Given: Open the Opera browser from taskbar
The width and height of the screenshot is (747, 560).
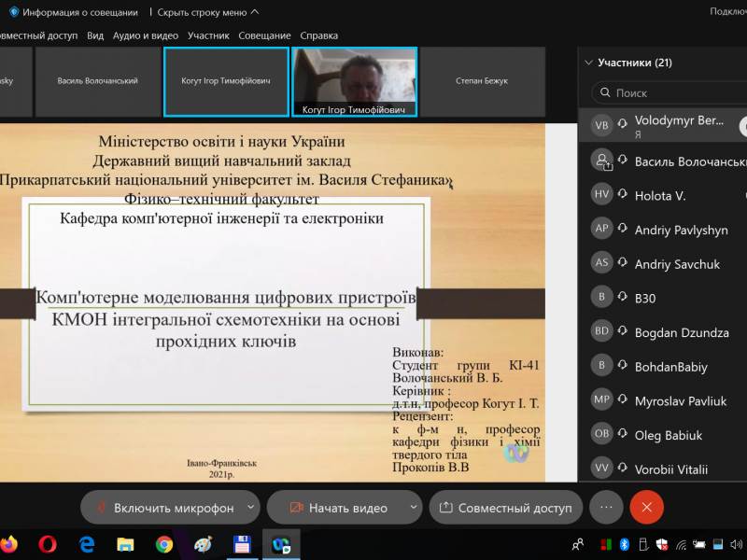Looking at the screenshot, I should [x=47, y=543].
